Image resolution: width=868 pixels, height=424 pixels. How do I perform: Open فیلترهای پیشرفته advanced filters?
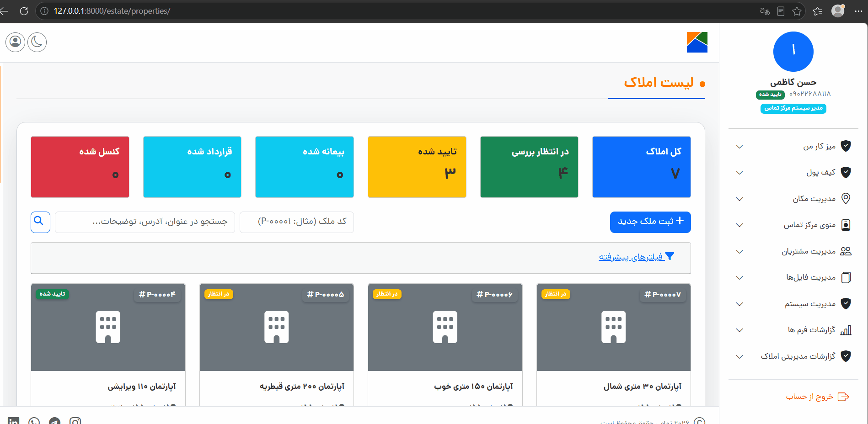pos(637,257)
